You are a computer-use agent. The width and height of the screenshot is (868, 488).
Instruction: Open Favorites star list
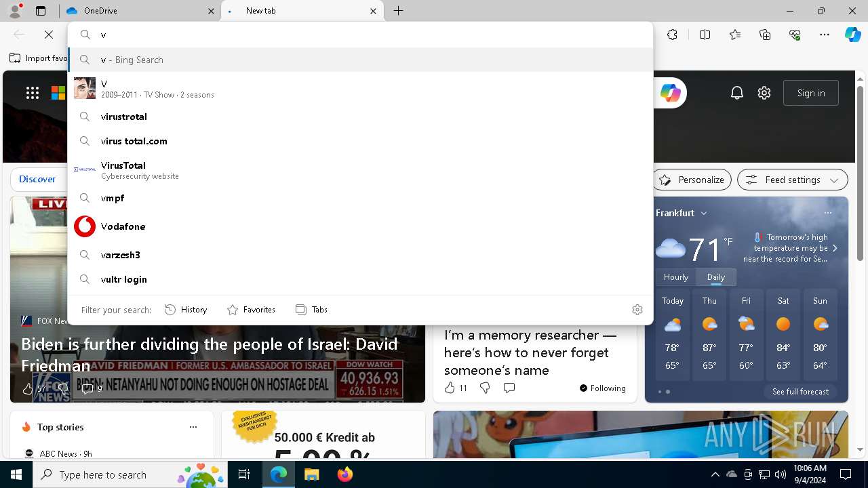pos(735,35)
